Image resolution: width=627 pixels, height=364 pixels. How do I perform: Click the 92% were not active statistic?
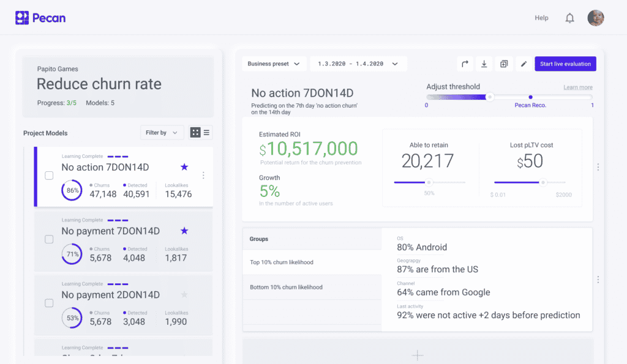pos(488,315)
